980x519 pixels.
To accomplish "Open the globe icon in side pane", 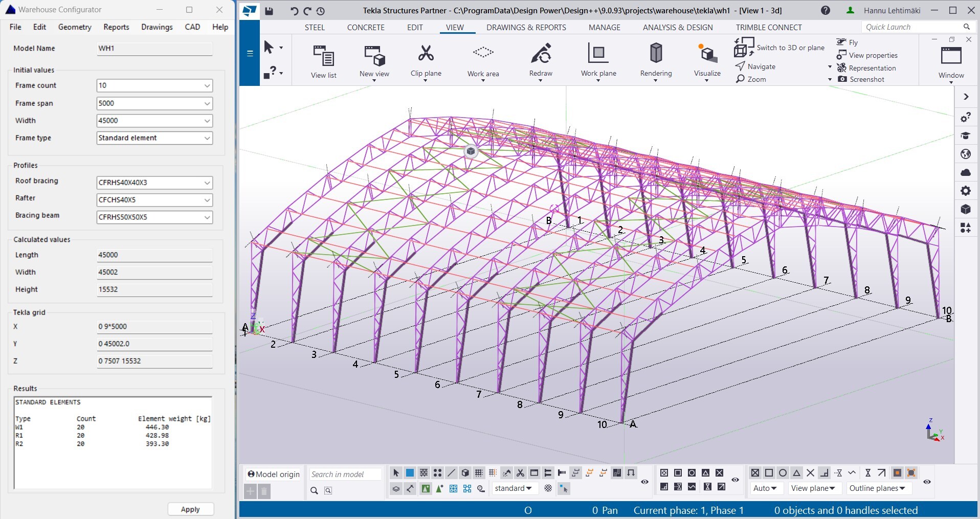I will 966,154.
